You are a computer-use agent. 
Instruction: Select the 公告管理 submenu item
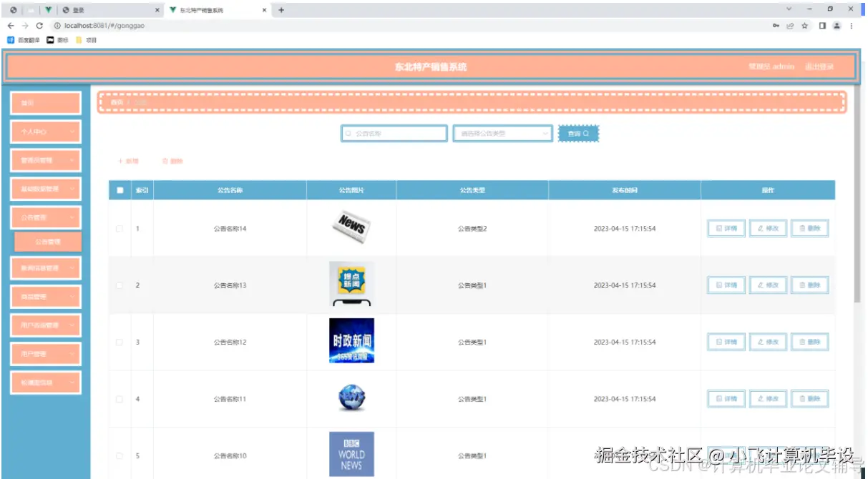pyautogui.click(x=48, y=242)
